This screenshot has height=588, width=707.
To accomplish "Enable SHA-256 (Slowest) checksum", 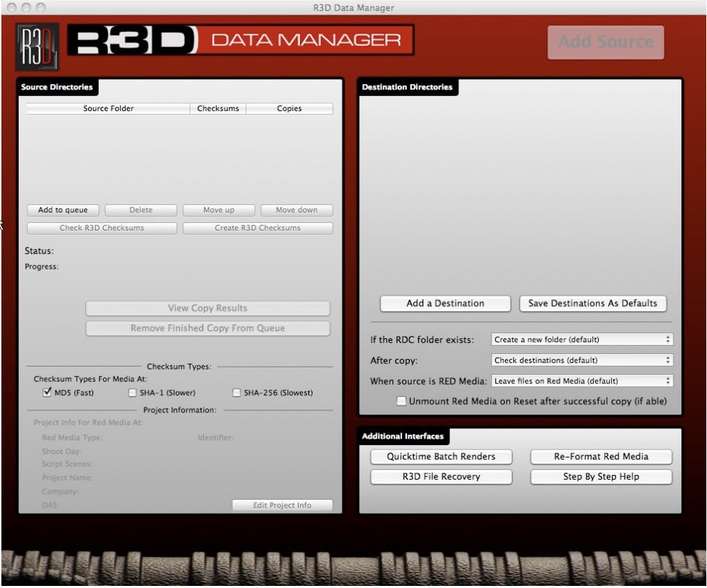I will click(x=237, y=393).
